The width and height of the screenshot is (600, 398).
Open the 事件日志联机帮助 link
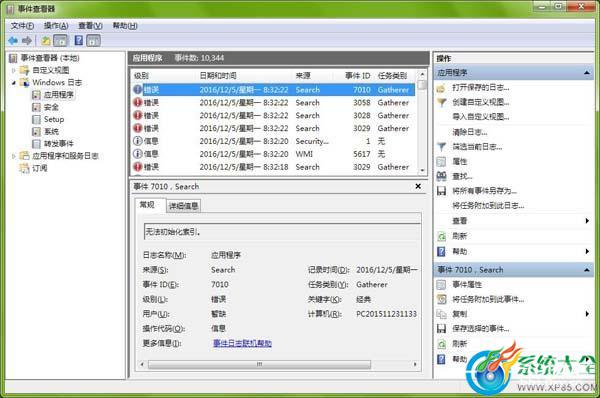point(242,343)
